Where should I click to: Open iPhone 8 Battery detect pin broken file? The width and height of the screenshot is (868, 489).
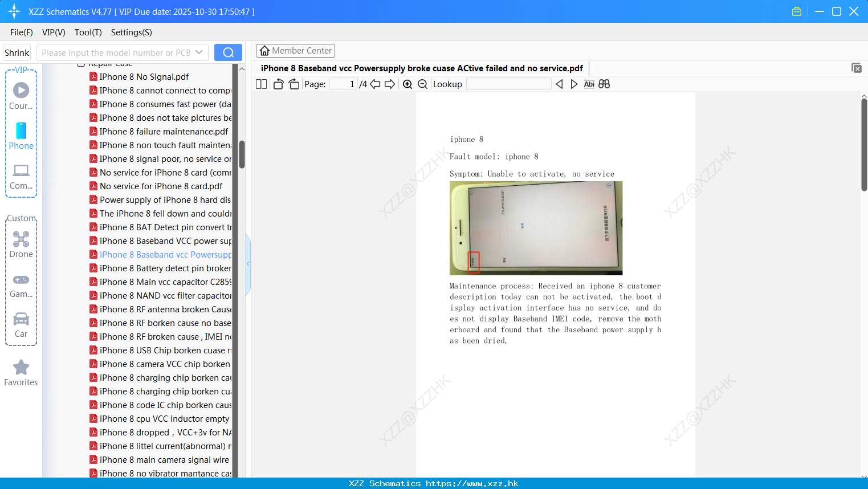coord(161,268)
